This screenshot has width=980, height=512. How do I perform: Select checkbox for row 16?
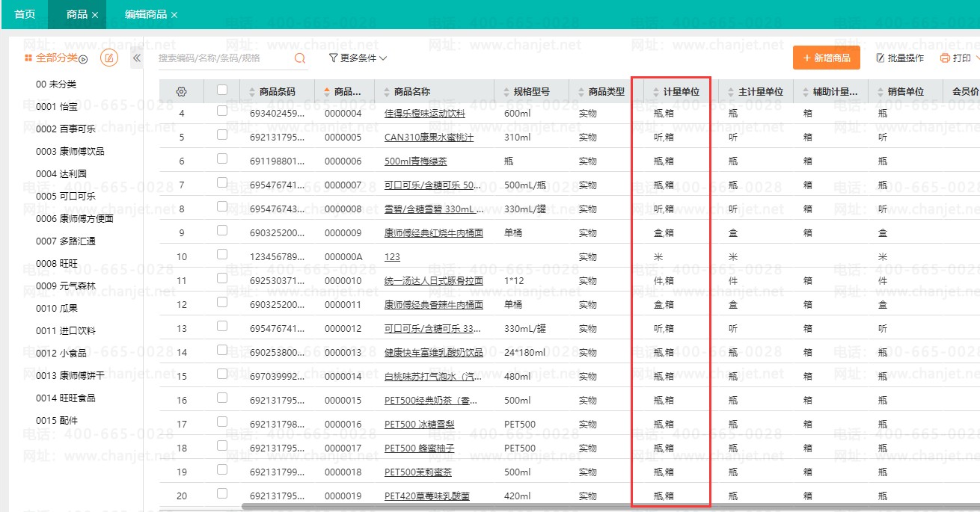pos(221,398)
